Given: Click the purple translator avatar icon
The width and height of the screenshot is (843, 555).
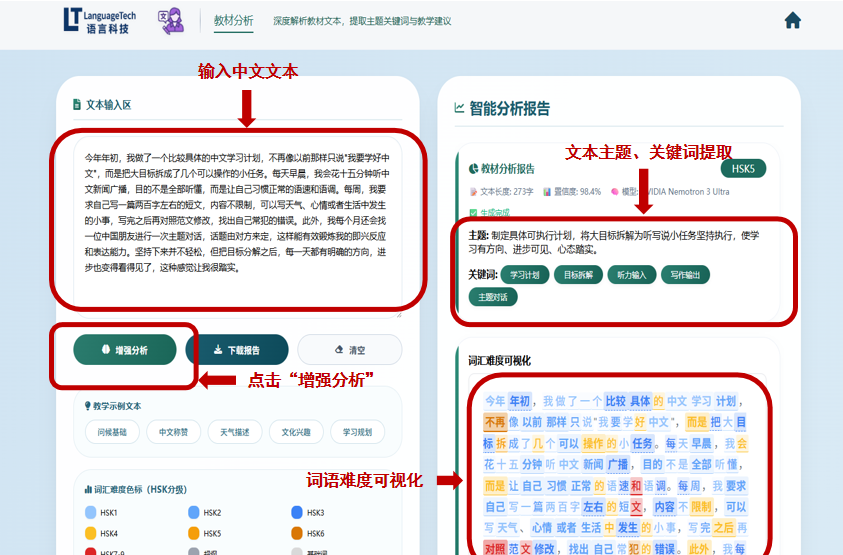Looking at the screenshot, I should [x=171, y=21].
